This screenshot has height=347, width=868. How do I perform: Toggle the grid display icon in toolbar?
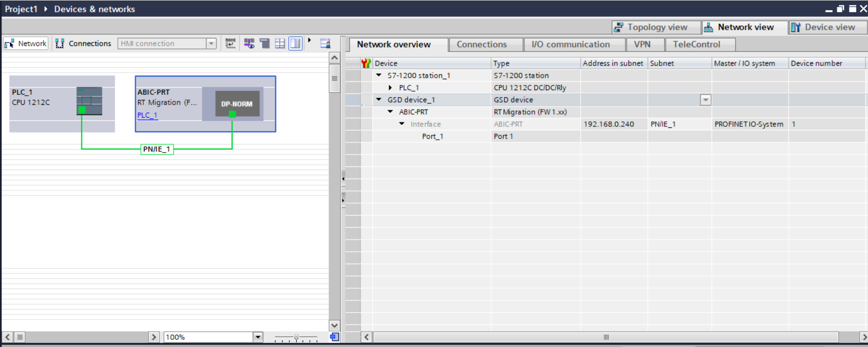point(280,44)
